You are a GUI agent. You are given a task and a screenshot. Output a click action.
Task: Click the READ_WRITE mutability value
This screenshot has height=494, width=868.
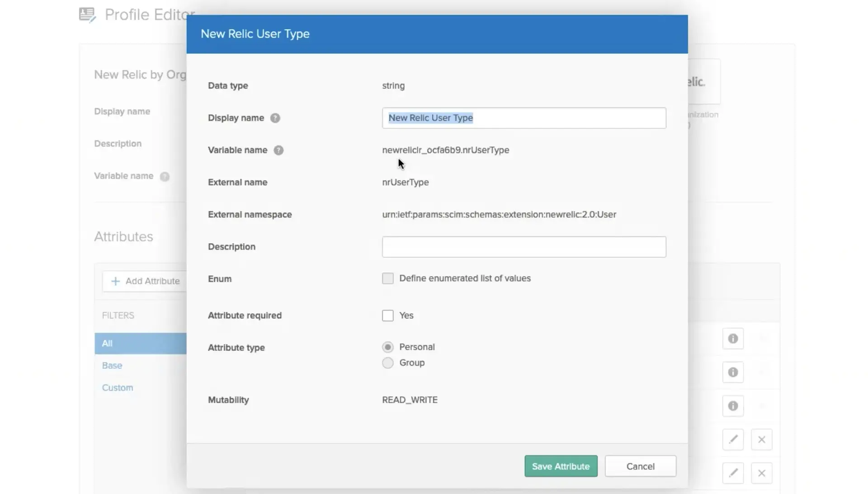410,400
